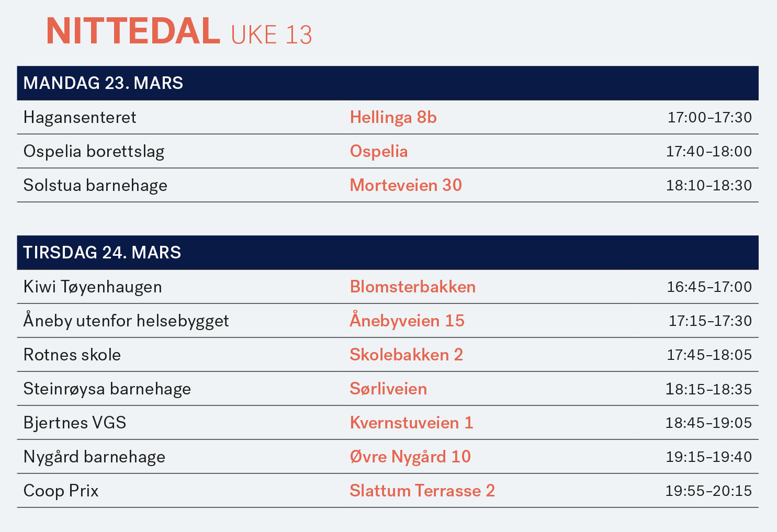Select the Hagansenteret row name
Screen dimensions: 777x532
80,117
